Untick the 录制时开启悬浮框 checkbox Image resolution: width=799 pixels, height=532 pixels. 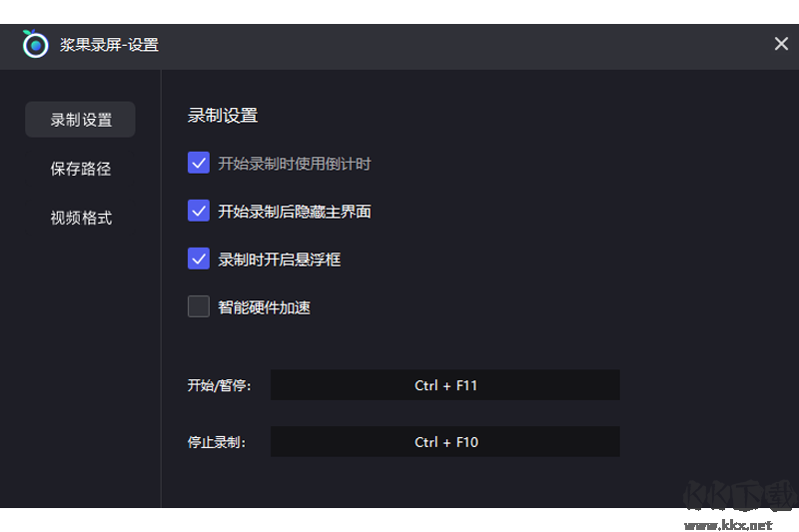click(x=199, y=259)
